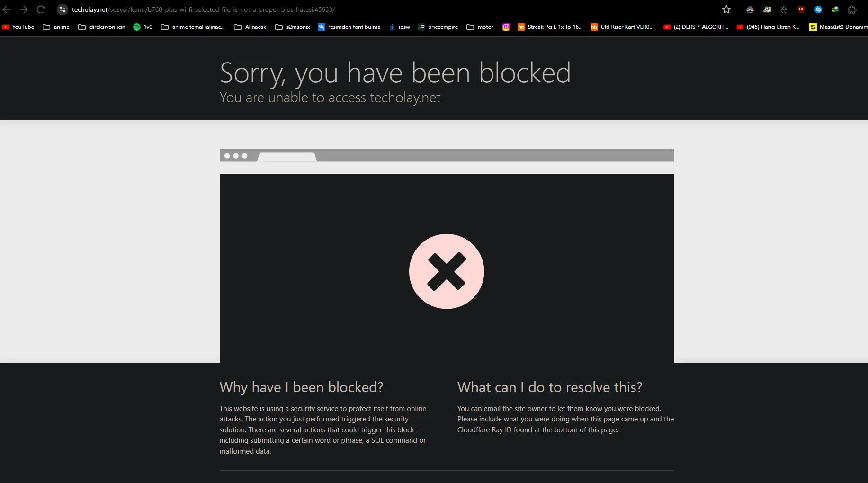Screen dimensions: 868x483
Task: Open the motor bookmarks folder
Action: pyautogui.click(x=480, y=27)
